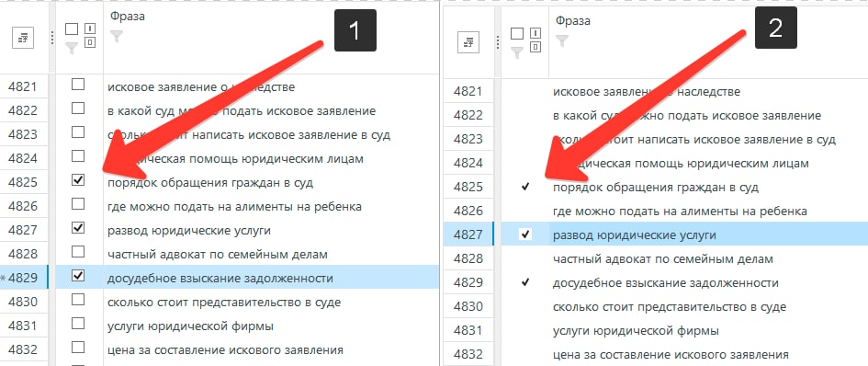Select 'услуги юридической фирмы' in left table
Viewport: 868px width, 366px height.
[x=190, y=326]
